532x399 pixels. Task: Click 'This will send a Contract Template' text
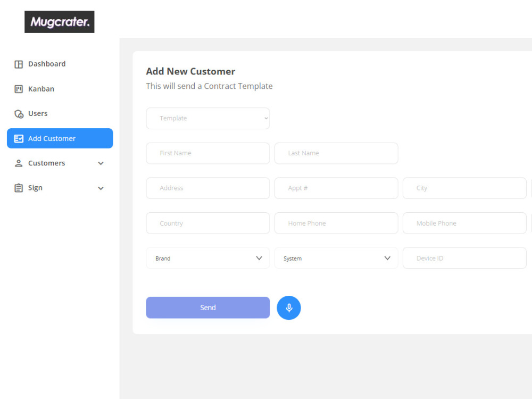(209, 86)
